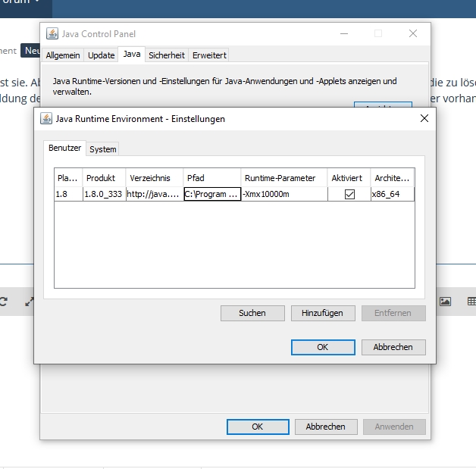Click the insert table icon in forum editor

pyautogui.click(x=471, y=302)
